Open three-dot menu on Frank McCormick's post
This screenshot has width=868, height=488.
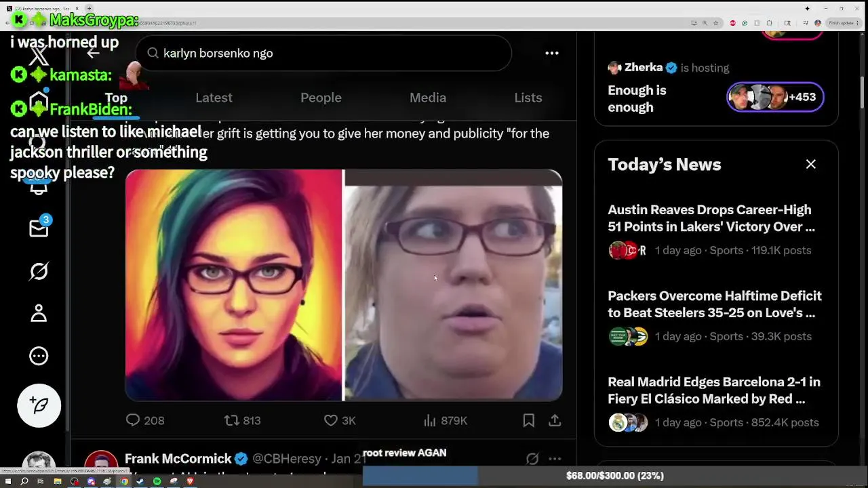555,459
